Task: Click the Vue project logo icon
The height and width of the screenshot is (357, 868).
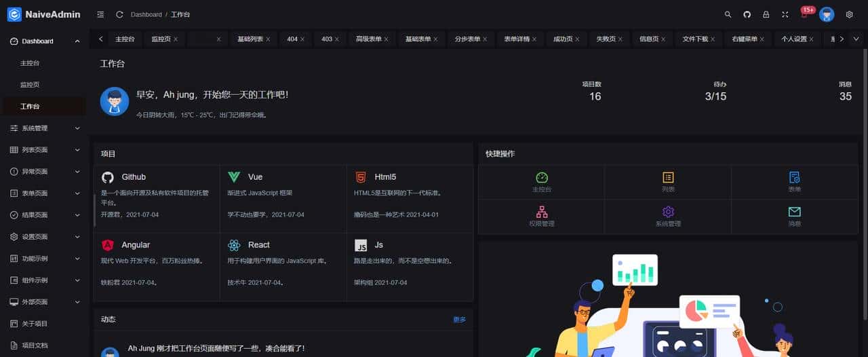Action: click(234, 177)
